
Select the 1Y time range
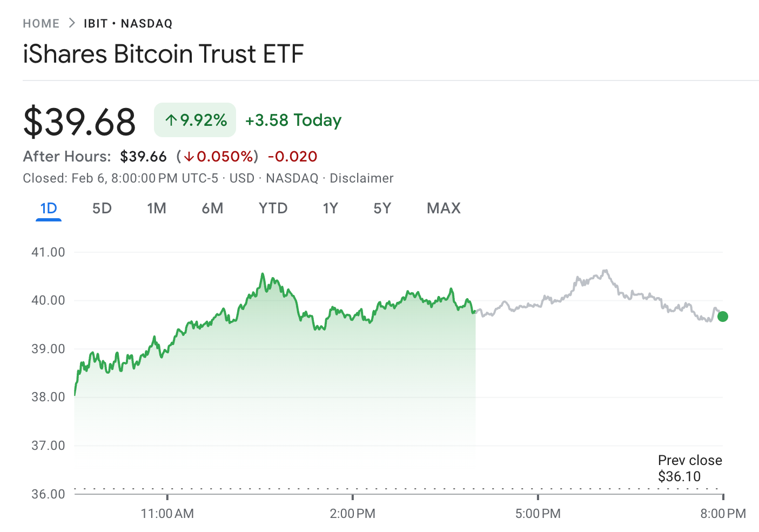point(330,208)
